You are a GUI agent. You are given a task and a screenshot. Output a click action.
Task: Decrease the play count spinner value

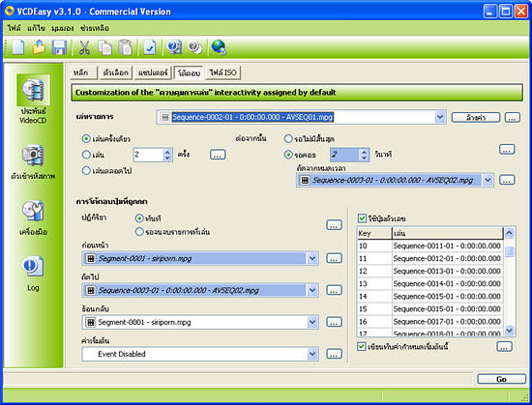pyautogui.click(x=167, y=158)
